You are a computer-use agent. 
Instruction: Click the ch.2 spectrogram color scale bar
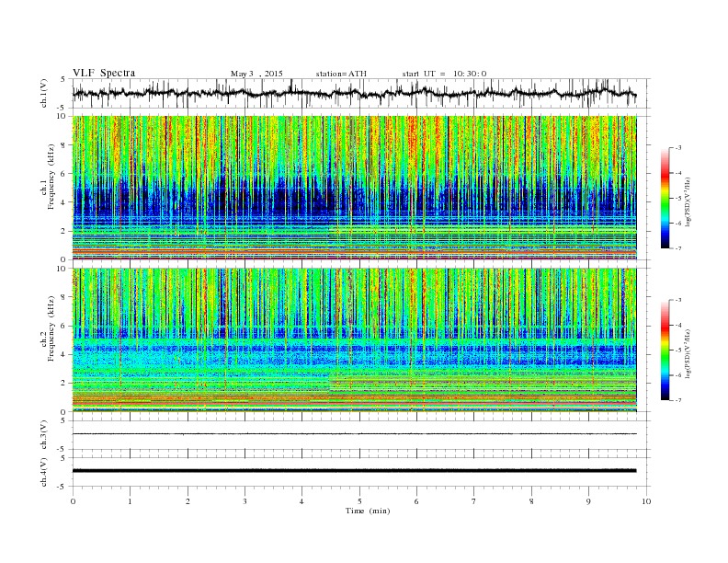[665, 350]
